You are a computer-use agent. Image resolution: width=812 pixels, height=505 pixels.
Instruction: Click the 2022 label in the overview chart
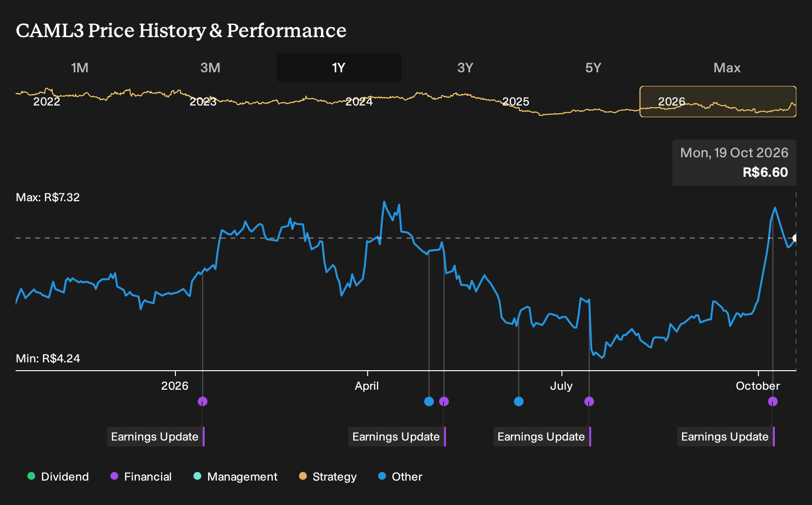click(x=47, y=102)
